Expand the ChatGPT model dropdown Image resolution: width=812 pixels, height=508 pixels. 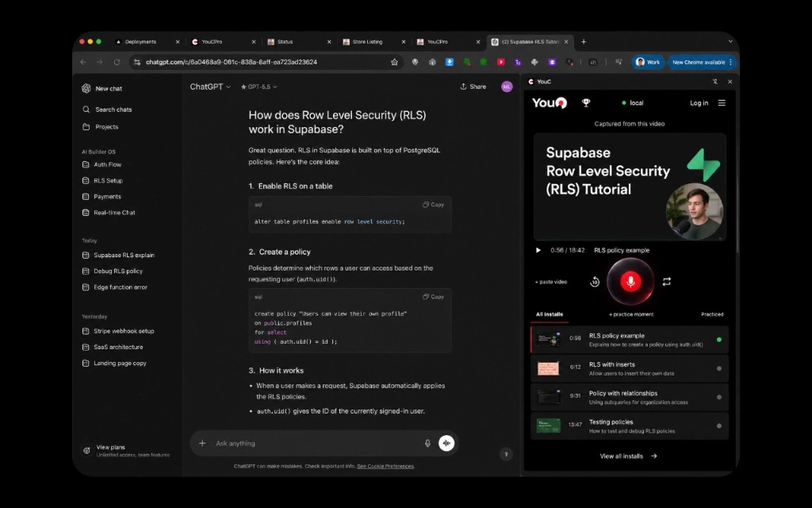[x=210, y=87]
